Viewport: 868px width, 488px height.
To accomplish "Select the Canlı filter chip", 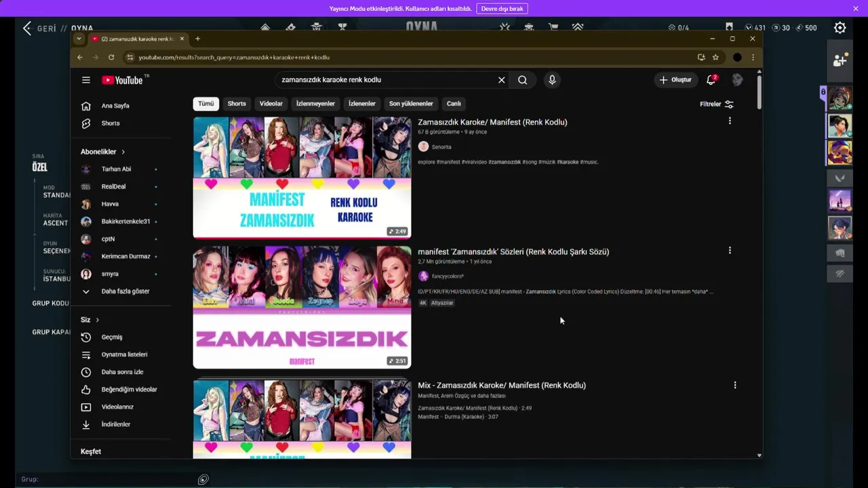I will coord(454,104).
